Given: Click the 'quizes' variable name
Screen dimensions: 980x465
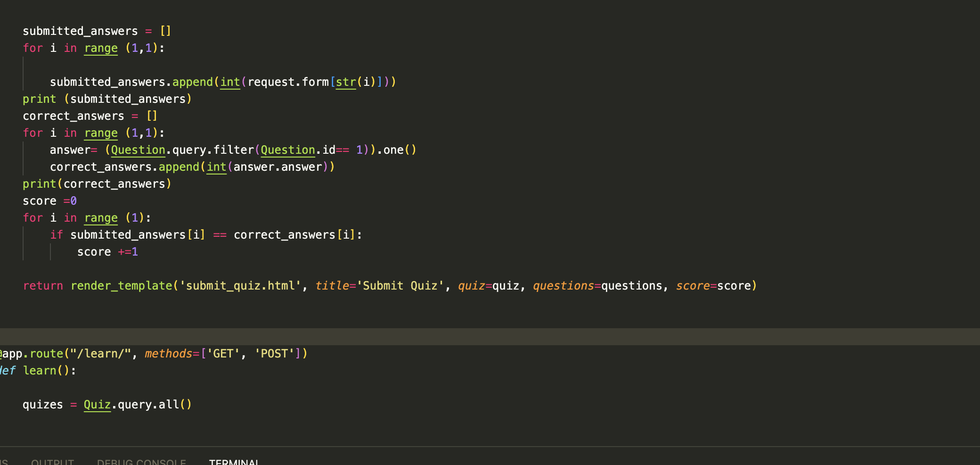Looking at the screenshot, I should (x=43, y=405).
